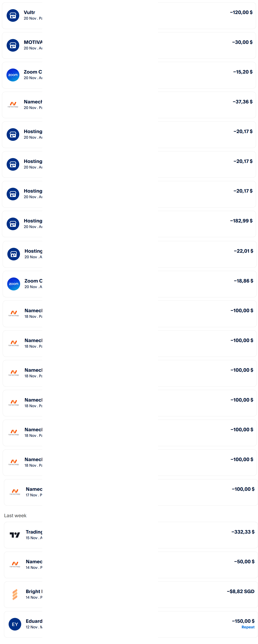Click the −30,00 $ MOTIVA amount
Viewport: 258px width, 644px height.
[242, 42]
